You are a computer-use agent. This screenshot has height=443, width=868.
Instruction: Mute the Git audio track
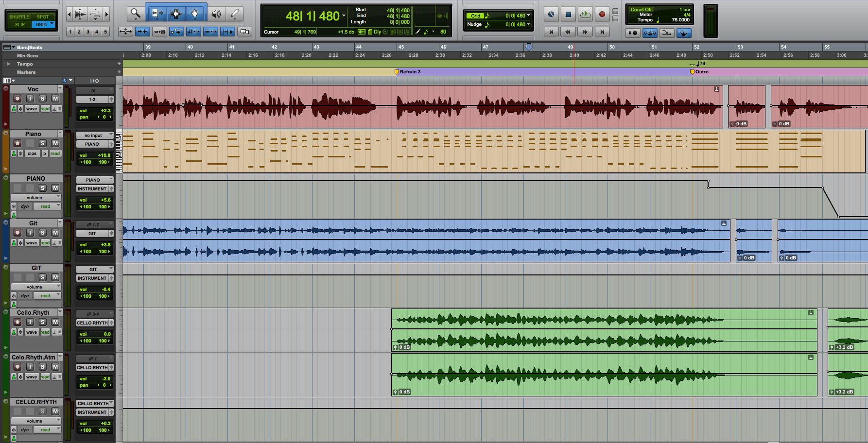tap(55, 233)
